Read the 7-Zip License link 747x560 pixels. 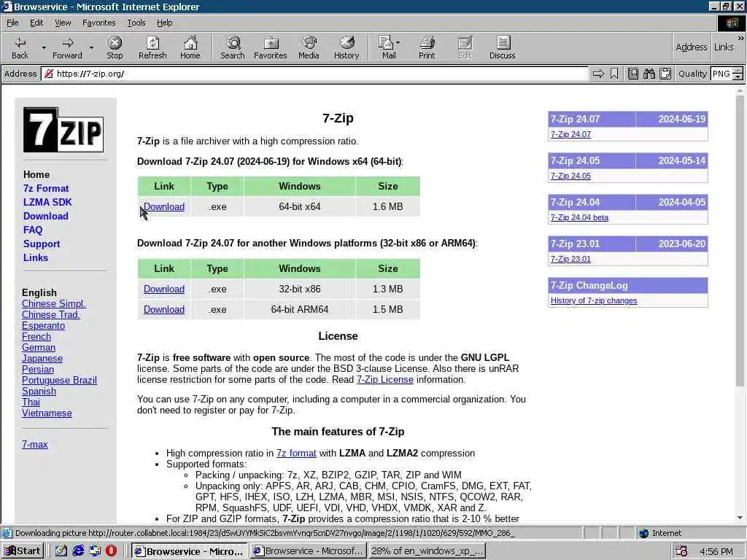click(385, 379)
